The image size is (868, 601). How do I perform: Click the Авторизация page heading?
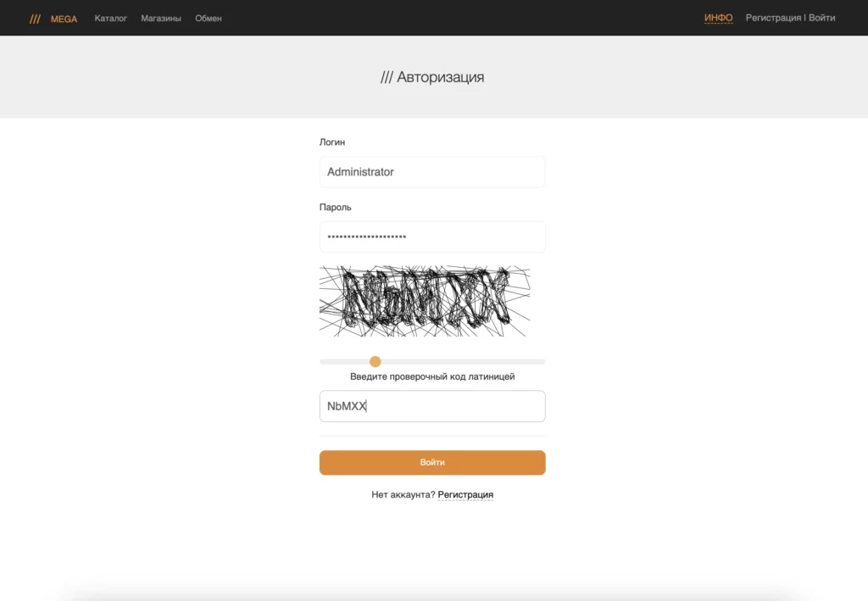(432, 77)
